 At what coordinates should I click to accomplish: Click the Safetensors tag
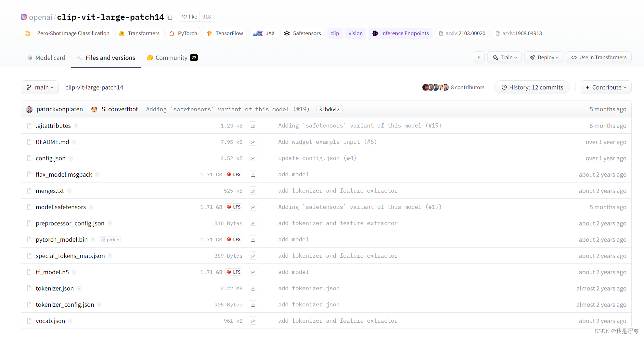[x=303, y=34]
